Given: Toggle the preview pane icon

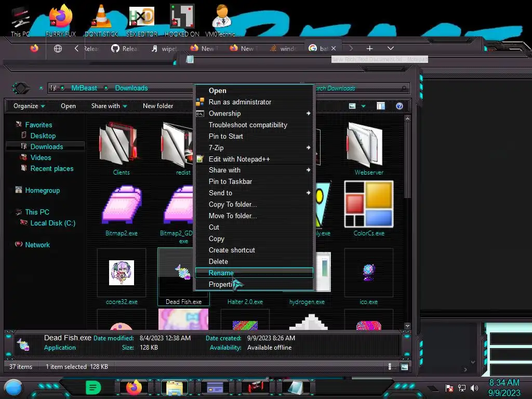Looking at the screenshot, I should click(x=381, y=106).
